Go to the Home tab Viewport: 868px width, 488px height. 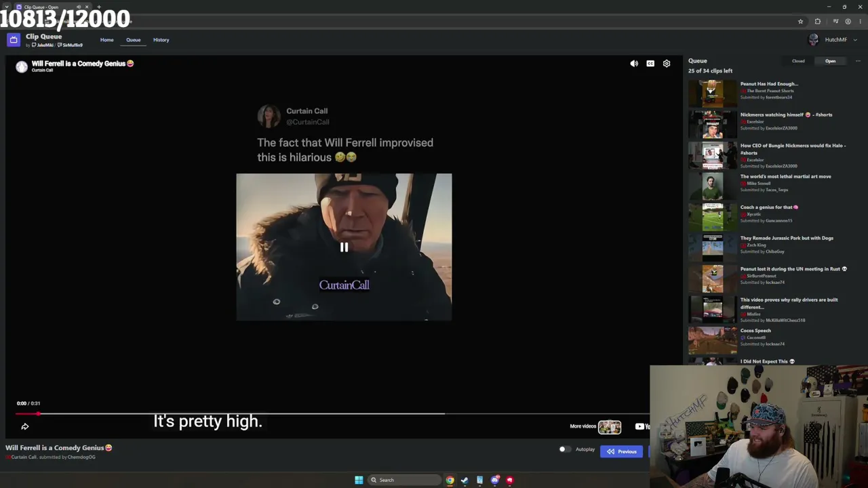coord(107,40)
